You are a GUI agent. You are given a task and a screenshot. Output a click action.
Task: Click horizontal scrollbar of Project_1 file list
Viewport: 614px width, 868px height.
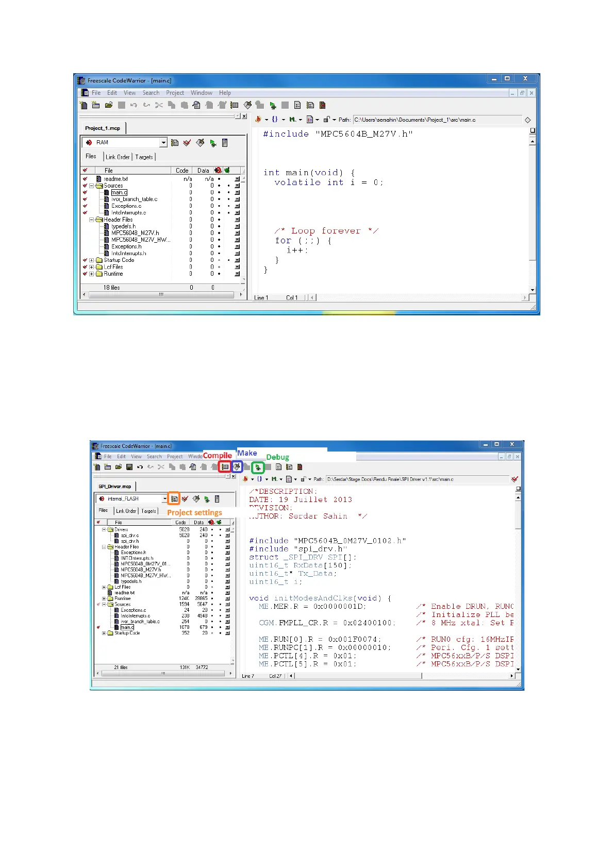tap(161, 295)
